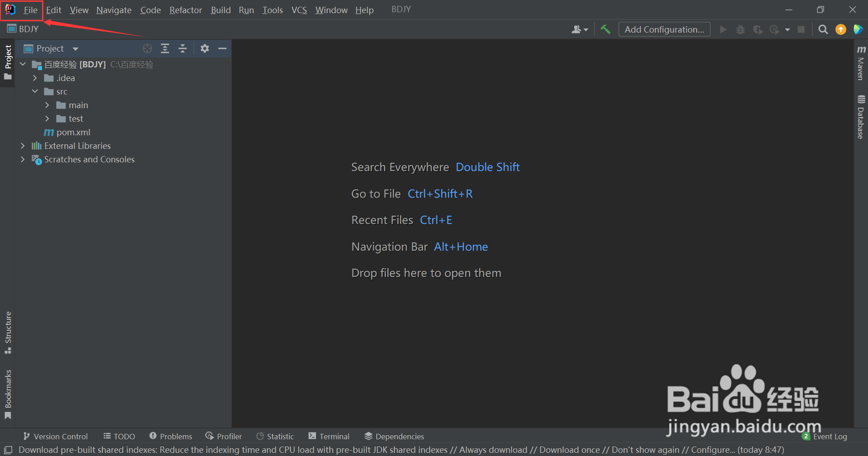Open the Statistic tool window

tap(275, 436)
